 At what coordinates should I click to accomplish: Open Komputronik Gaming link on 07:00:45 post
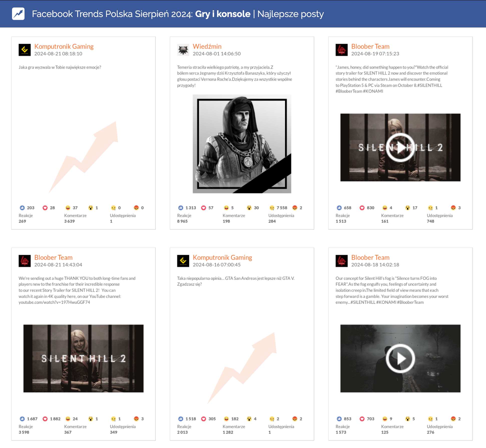222,257
